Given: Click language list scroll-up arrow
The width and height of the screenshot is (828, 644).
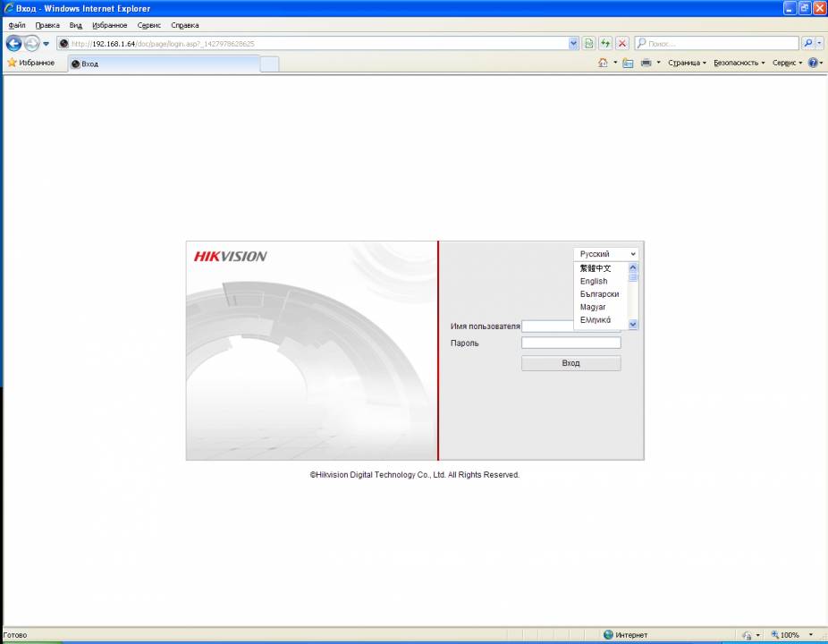Looking at the screenshot, I should [x=632, y=267].
